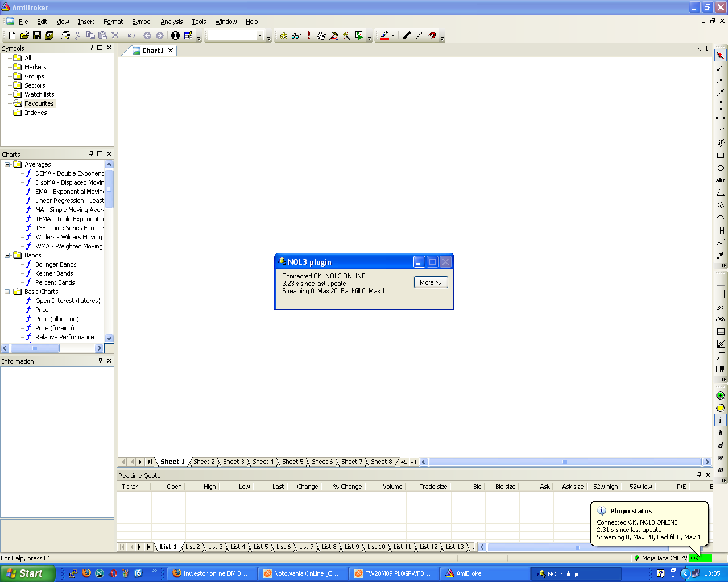Click the Open file toolbar icon
Screen dimensions: 728x582
pos(24,35)
